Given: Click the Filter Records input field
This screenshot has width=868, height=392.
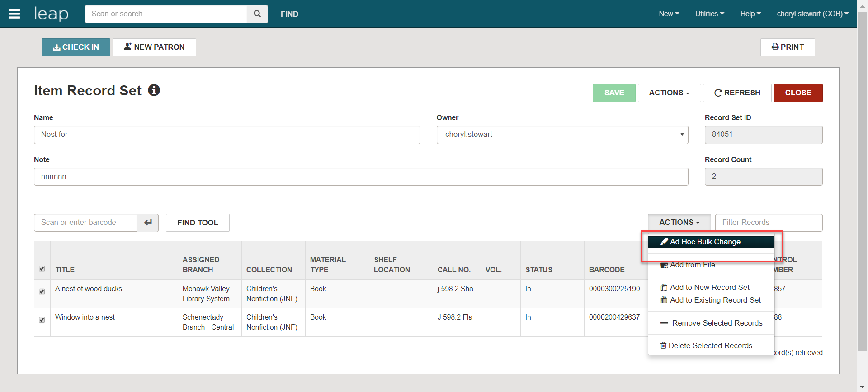Looking at the screenshot, I should coord(769,223).
